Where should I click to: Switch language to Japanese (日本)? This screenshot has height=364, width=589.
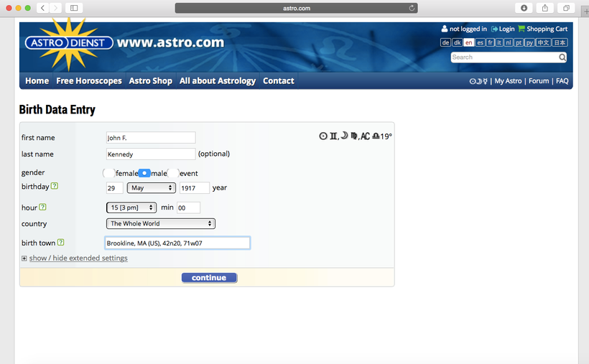[x=560, y=42]
